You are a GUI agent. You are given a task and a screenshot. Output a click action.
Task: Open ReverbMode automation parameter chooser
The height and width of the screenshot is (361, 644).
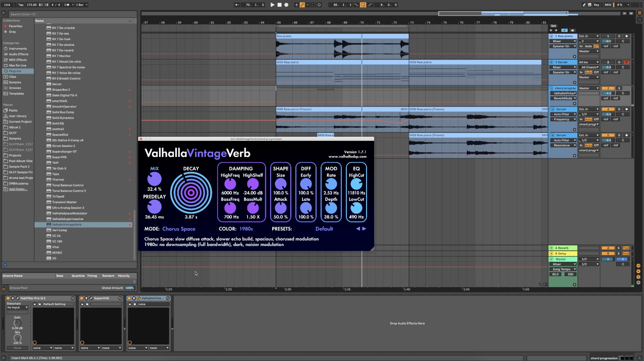(563, 98)
